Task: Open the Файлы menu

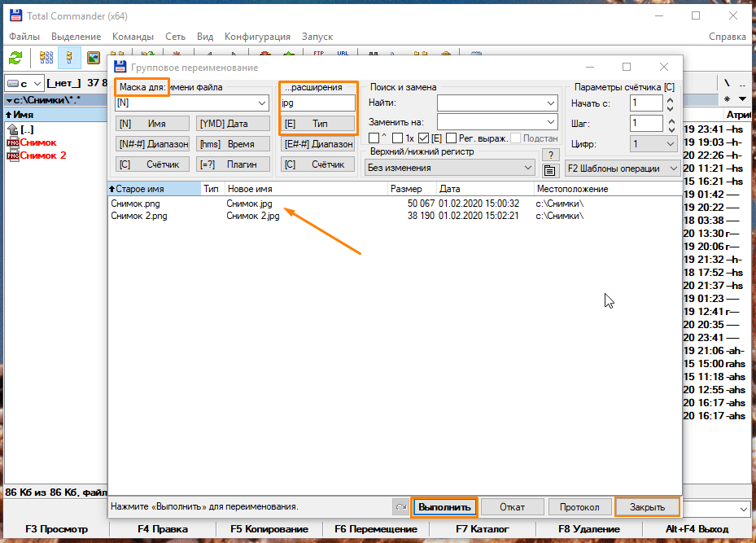Action: click(x=24, y=37)
